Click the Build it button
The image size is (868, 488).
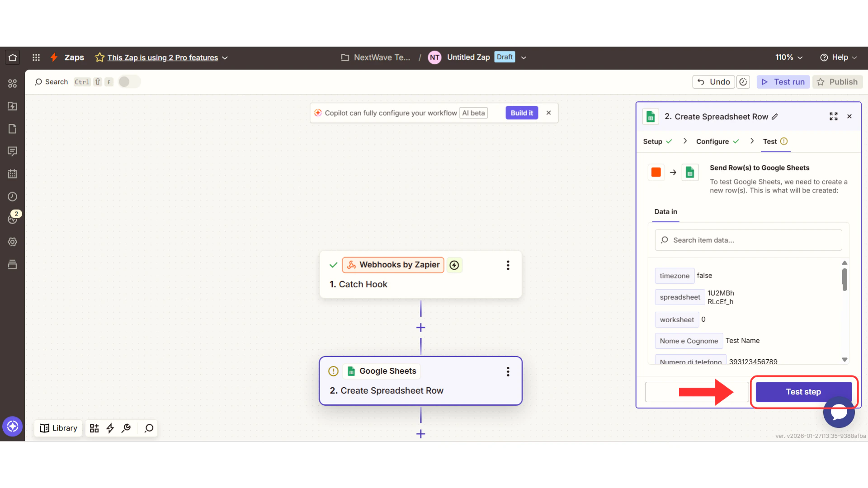coord(522,113)
